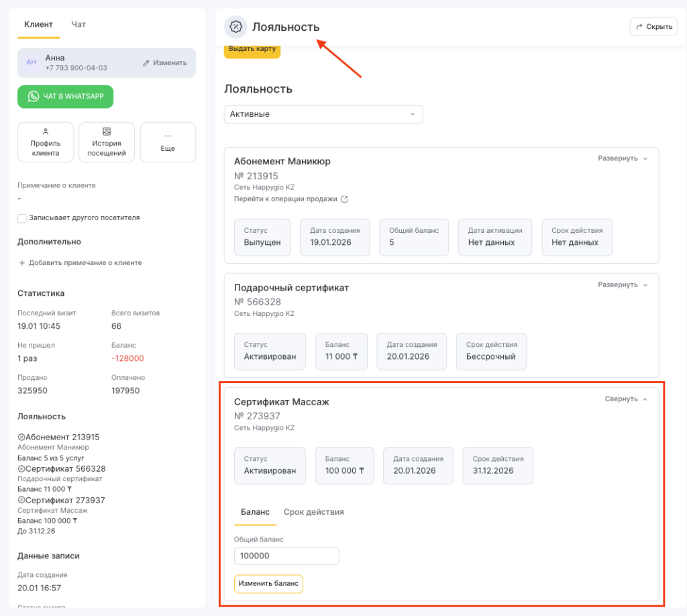Expand the Подарочный сертификат card
Image resolution: width=687 pixels, height=616 pixels.
point(623,285)
